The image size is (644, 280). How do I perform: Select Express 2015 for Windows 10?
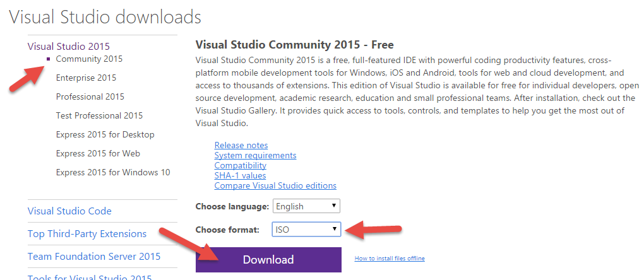point(113,172)
